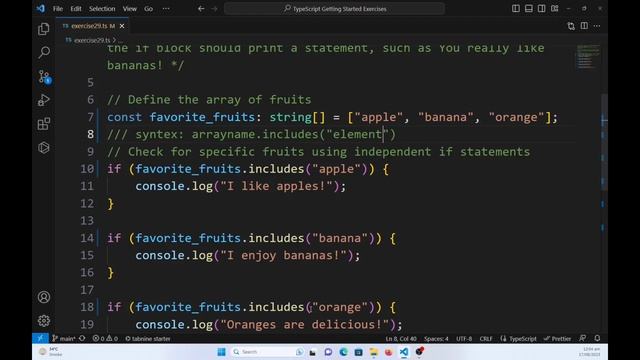Open the View menu
640x360 pixels.
130,9
